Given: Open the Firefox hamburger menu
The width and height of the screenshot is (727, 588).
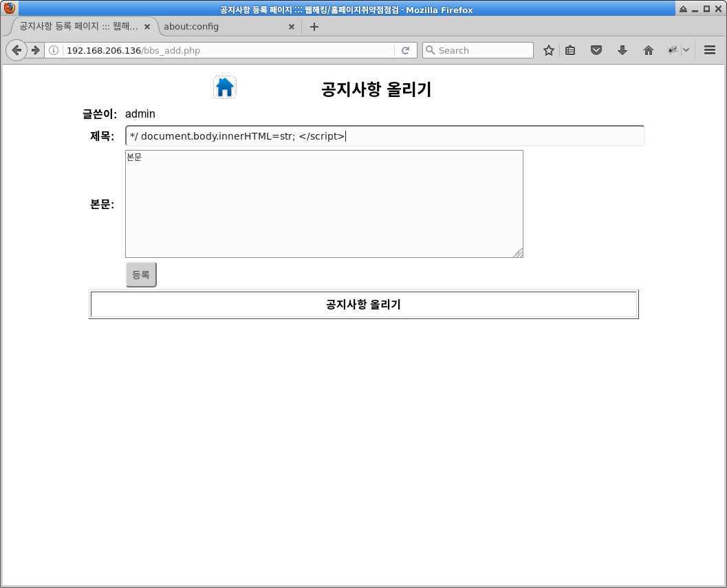Looking at the screenshot, I should [709, 50].
